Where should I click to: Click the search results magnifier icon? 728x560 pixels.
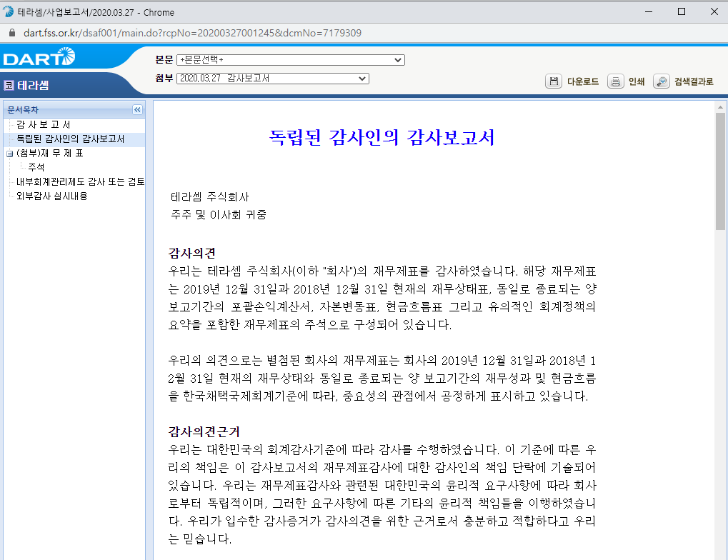point(661,81)
